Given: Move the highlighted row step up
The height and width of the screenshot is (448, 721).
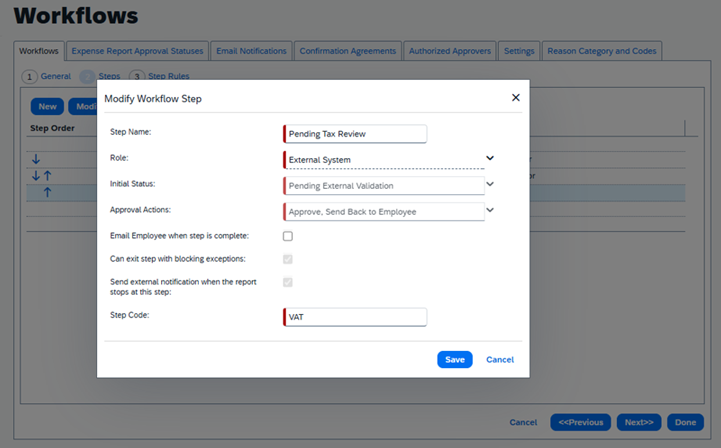Looking at the screenshot, I should pos(47,192).
